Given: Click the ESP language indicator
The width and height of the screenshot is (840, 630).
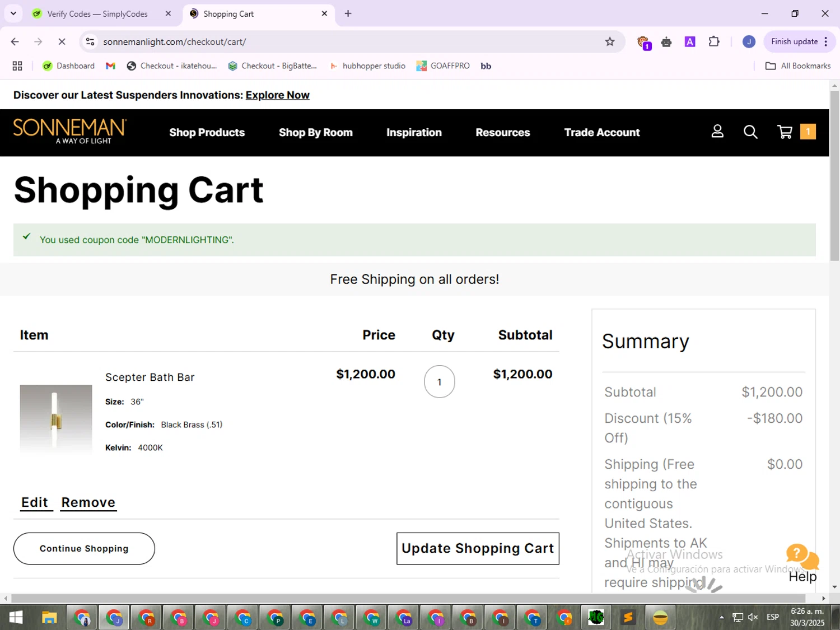Looking at the screenshot, I should click(773, 617).
